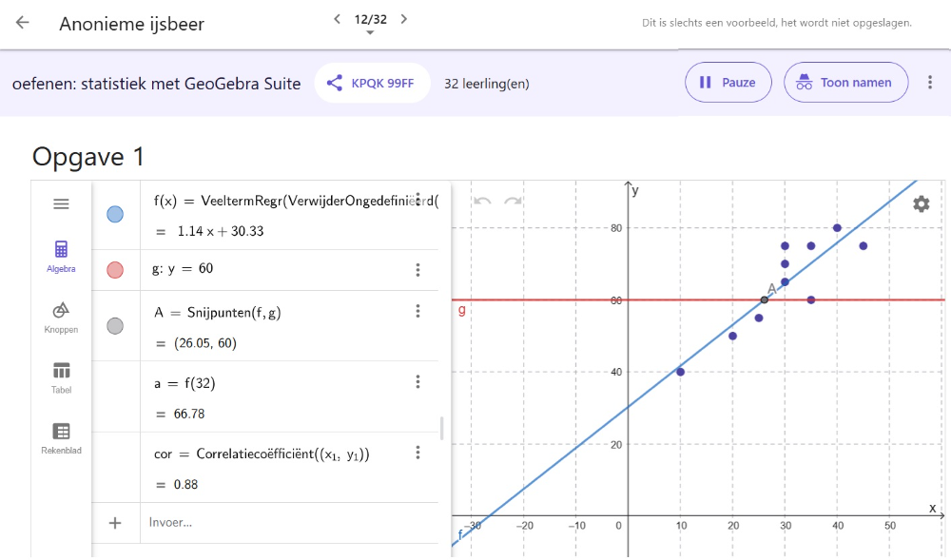Image resolution: width=951 pixels, height=560 pixels.
Task: Switch to the Tabel view tab
Action: 61,377
